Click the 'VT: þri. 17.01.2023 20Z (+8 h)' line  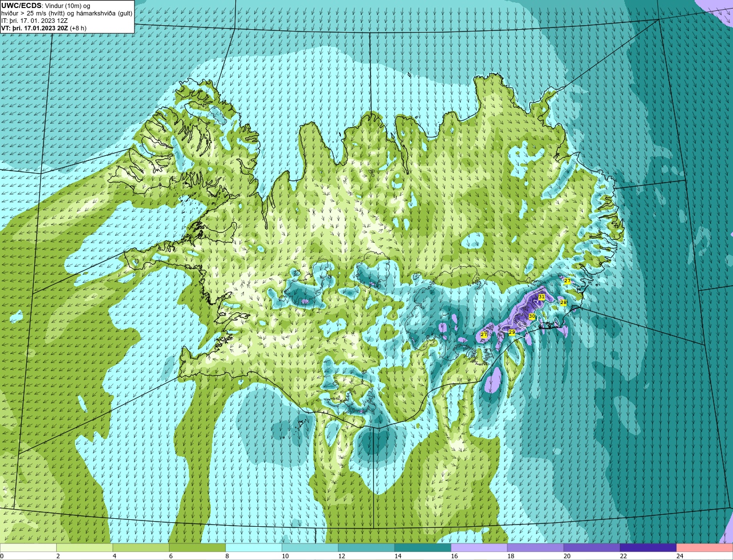click(x=44, y=27)
